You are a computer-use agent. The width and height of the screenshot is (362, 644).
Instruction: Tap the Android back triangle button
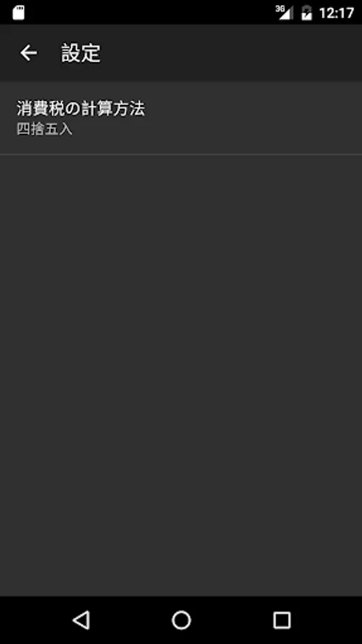click(x=81, y=620)
